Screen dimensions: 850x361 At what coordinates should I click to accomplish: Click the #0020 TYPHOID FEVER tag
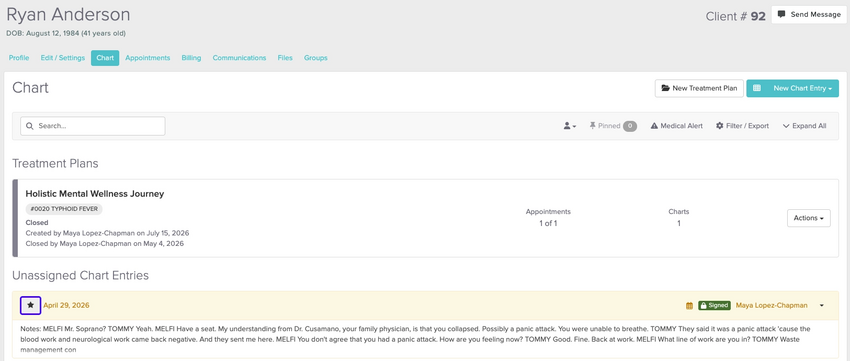point(64,209)
